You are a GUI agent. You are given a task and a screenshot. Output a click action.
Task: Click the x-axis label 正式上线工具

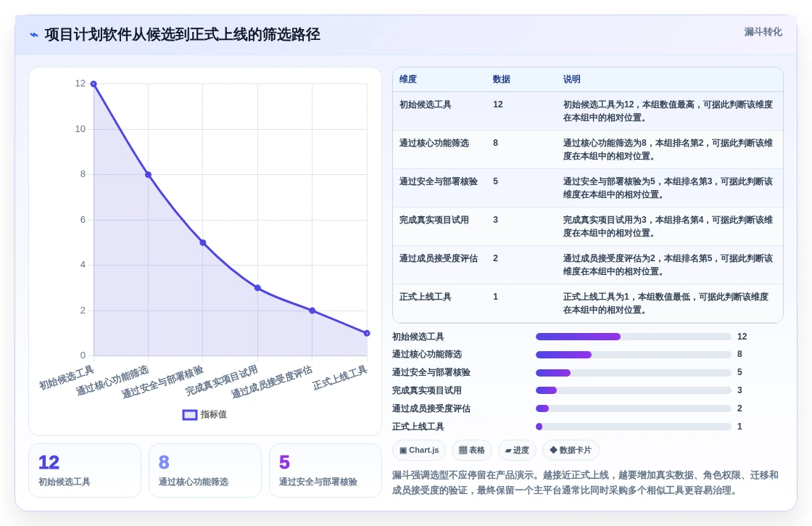(x=340, y=378)
